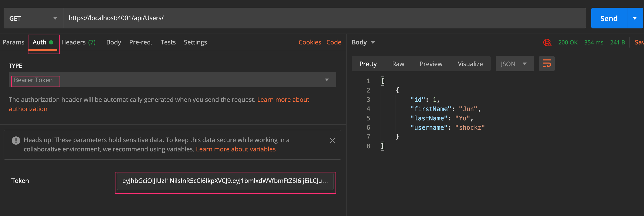Viewport: 644px width, 216px height.
Task: Click the red globe network warning icon
Action: [x=547, y=42]
